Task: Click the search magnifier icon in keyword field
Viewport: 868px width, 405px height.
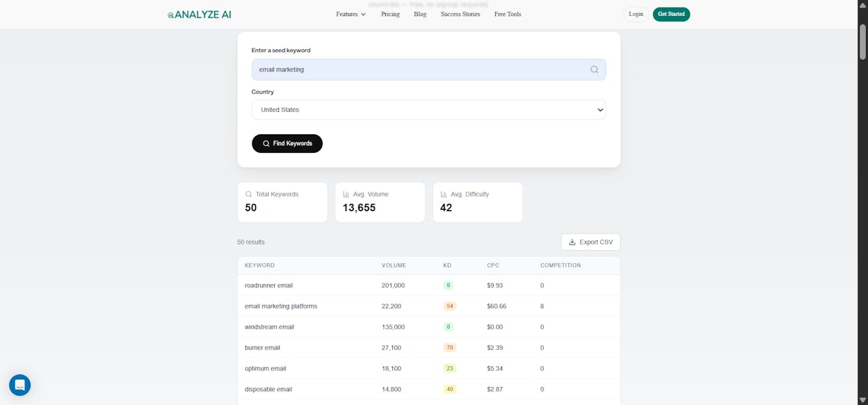Action: (594, 69)
